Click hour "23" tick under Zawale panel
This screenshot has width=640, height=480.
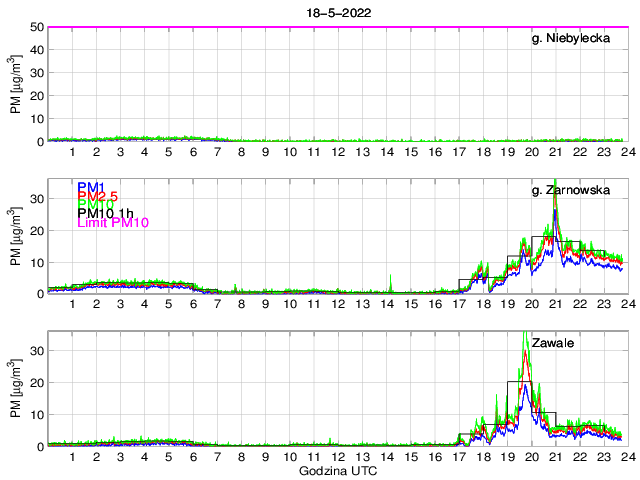pyautogui.click(x=604, y=456)
